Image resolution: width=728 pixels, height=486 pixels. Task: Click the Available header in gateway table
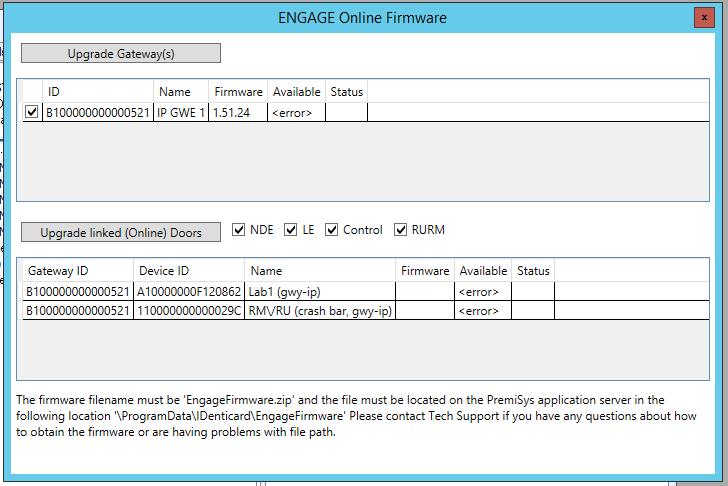click(x=296, y=92)
